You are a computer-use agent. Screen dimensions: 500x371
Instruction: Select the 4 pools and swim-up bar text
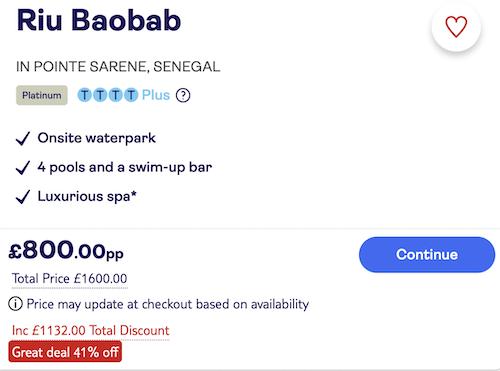(x=125, y=167)
